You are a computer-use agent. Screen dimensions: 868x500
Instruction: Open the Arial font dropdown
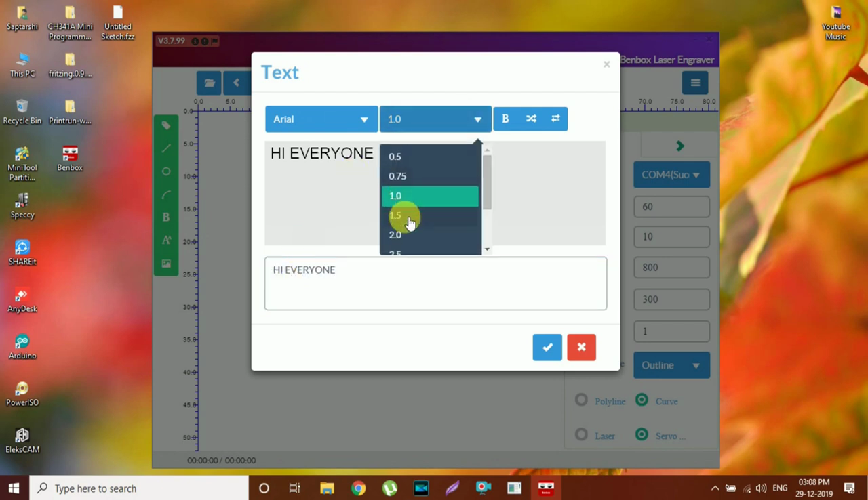pyautogui.click(x=321, y=119)
